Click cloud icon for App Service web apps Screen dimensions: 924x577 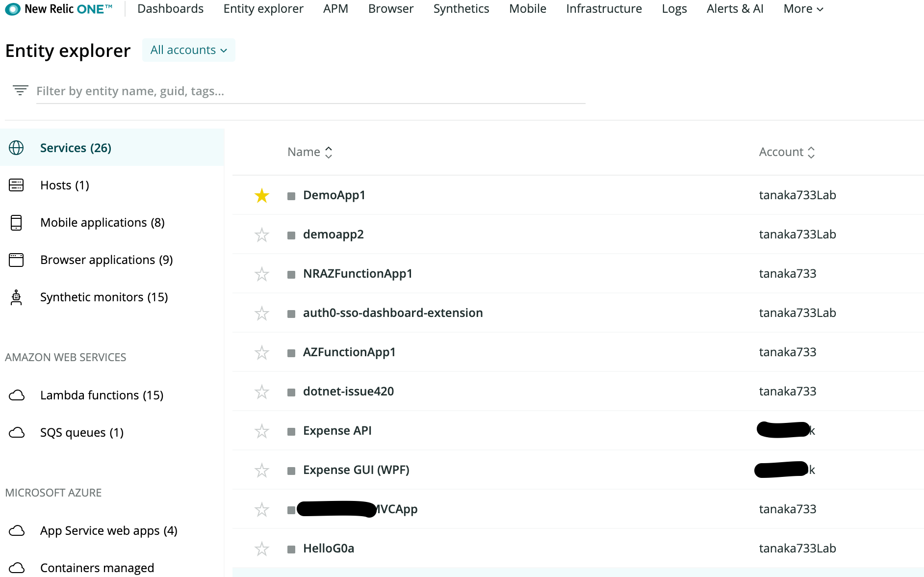click(x=17, y=530)
